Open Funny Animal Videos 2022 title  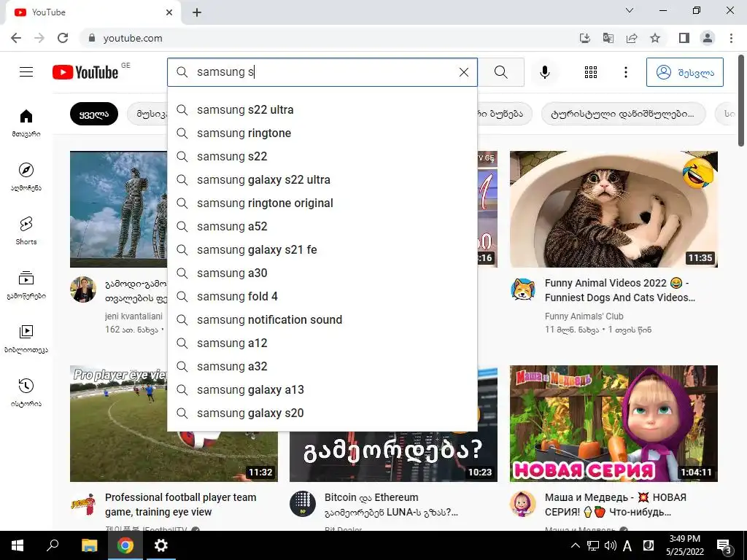pos(620,290)
